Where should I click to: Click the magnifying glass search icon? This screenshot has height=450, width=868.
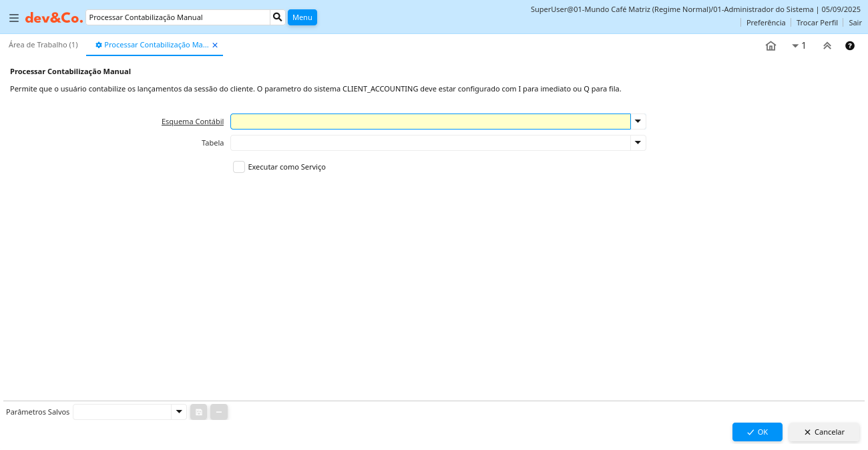point(278,17)
